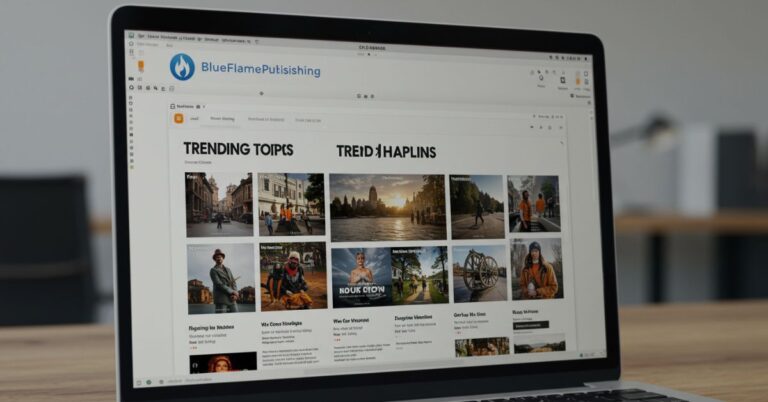Click the first icon in the top-right toolbar
The height and width of the screenshot is (402, 768).
point(542,75)
